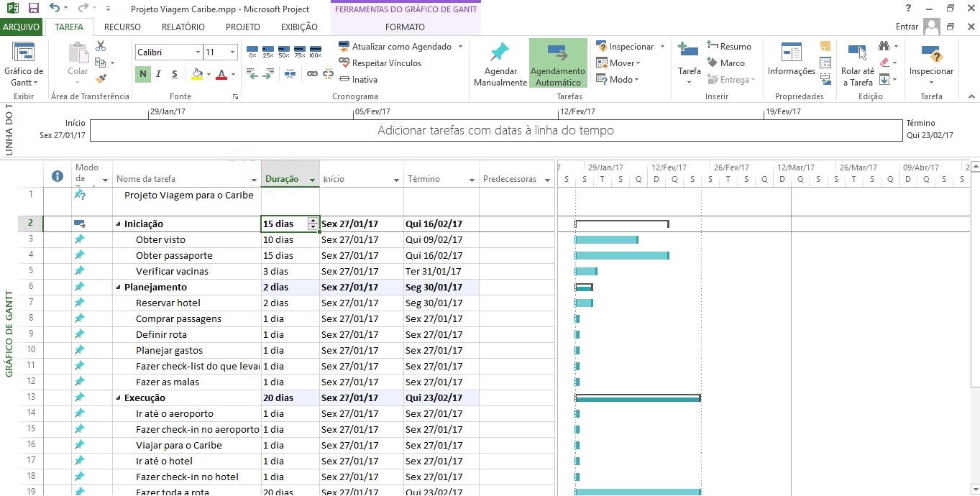This screenshot has height=496, width=980.
Task: Toggle Agendamento Automático scheduling mode
Action: coord(558,64)
